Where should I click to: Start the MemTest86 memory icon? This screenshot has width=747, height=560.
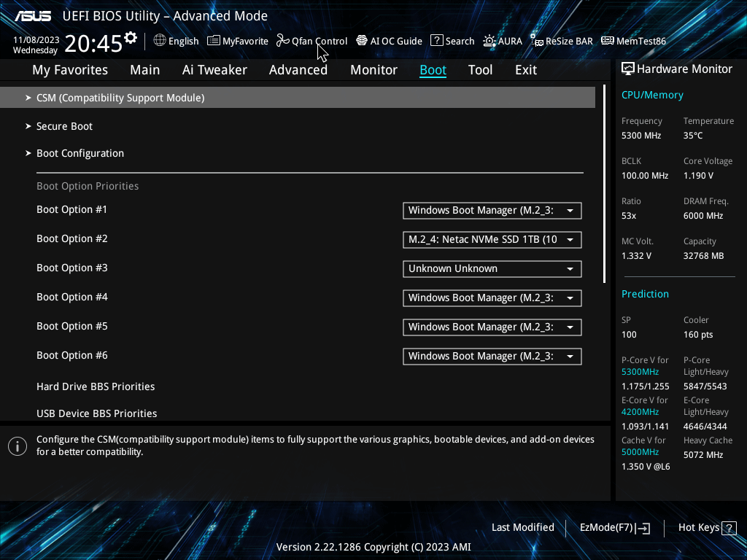[608, 41]
